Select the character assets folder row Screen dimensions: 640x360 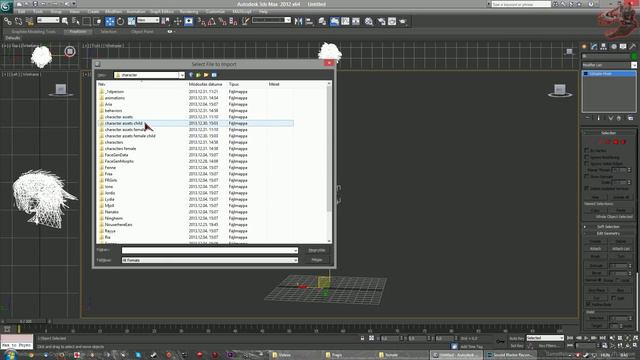coord(195,117)
